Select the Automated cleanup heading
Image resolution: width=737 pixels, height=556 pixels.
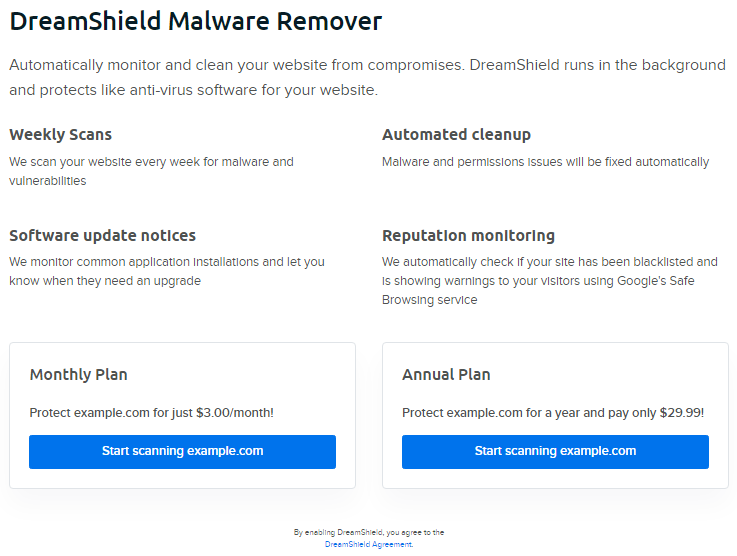pyautogui.click(x=456, y=134)
